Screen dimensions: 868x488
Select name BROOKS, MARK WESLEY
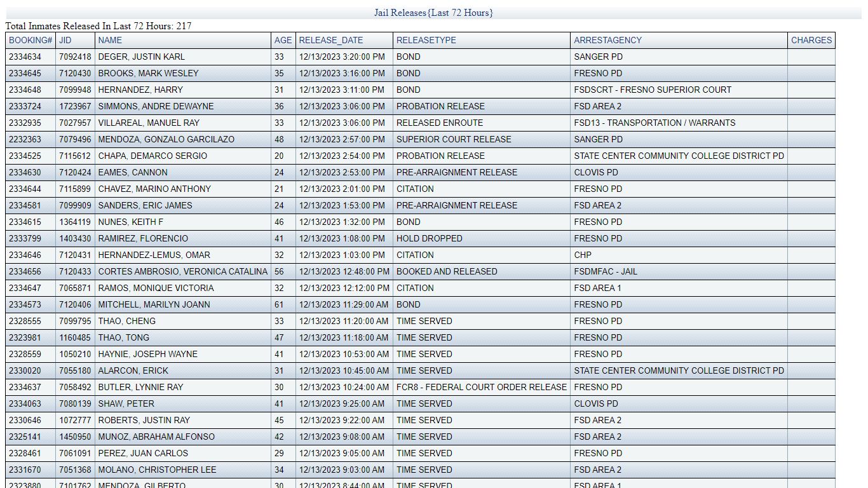click(148, 73)
